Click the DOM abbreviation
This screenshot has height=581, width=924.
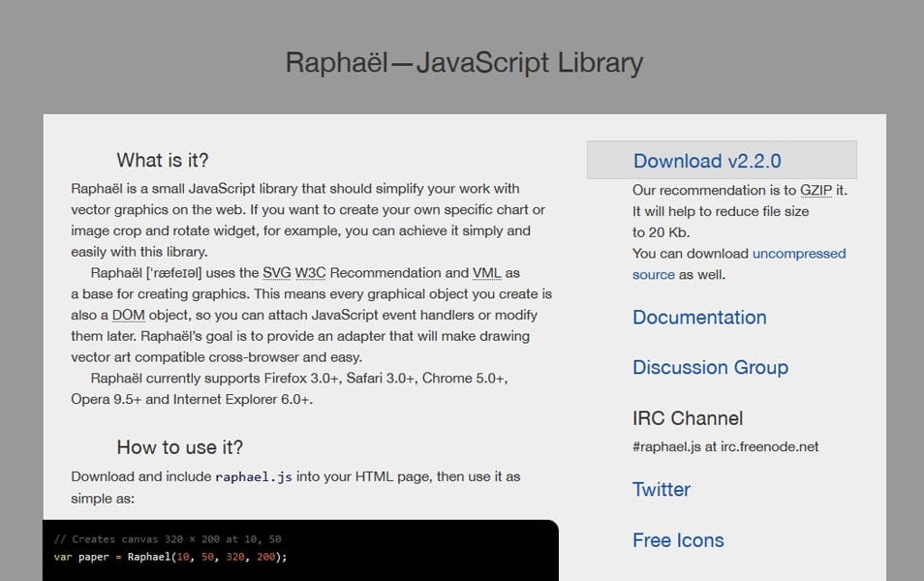click(x=129, y=316)
